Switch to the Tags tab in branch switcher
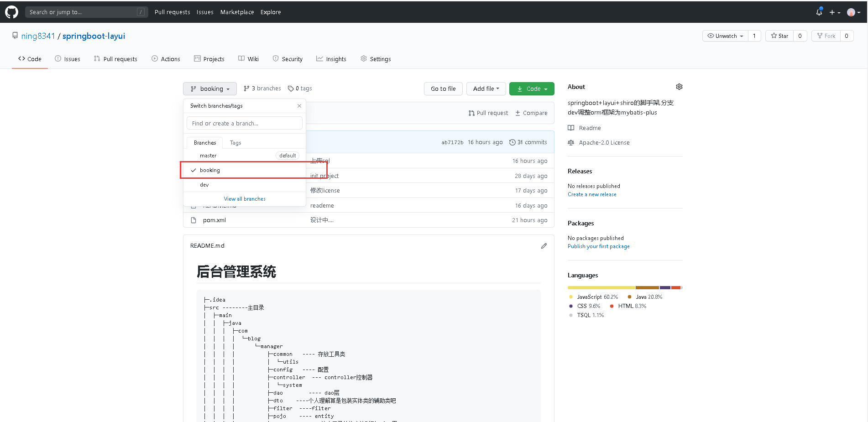 tap(235, 142)
